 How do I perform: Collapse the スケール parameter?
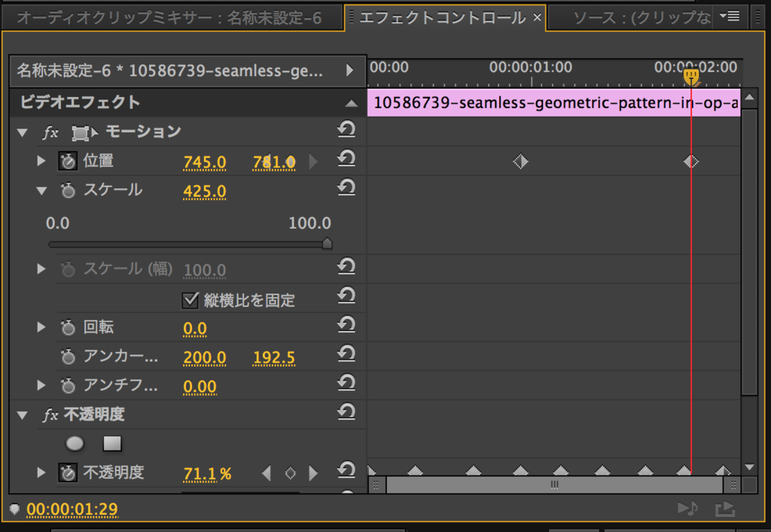[41, 190]
